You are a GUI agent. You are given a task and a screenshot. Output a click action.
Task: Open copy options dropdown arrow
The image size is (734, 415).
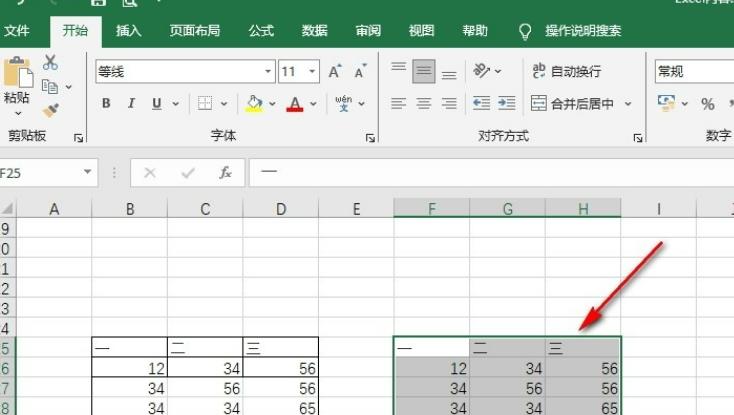pyautogui.click(x=69, y=87)
